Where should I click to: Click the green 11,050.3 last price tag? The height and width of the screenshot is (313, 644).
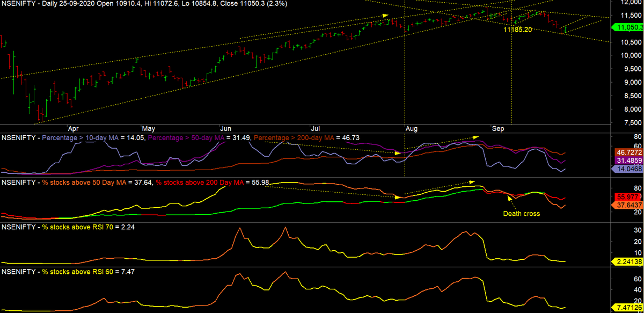(627, 27)
